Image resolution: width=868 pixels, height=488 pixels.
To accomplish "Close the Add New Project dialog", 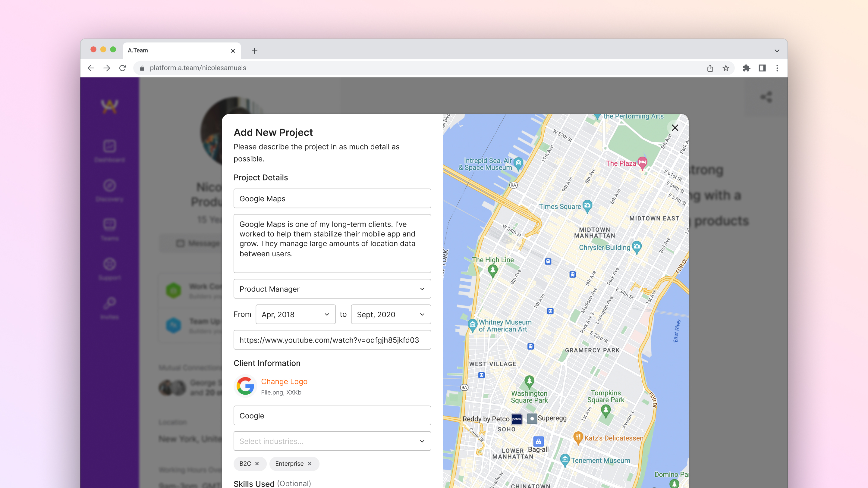I will click(675, 128).
